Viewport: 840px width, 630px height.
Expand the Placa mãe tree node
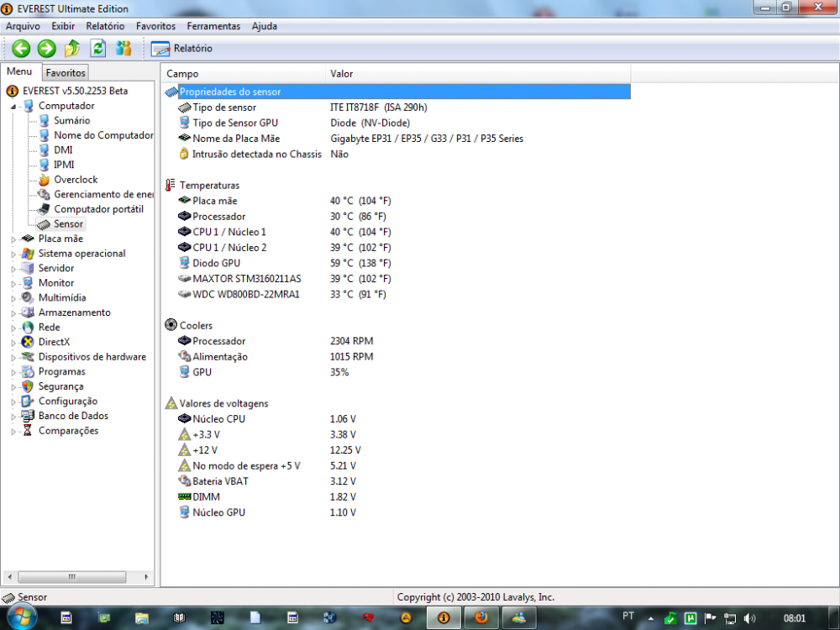pos(13,239)
